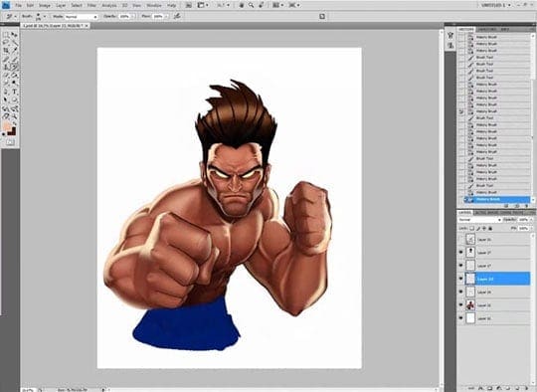Select the History Brush tool in toolbox
This screenshot has width=537, height=392.
click(x=14, y=67)
